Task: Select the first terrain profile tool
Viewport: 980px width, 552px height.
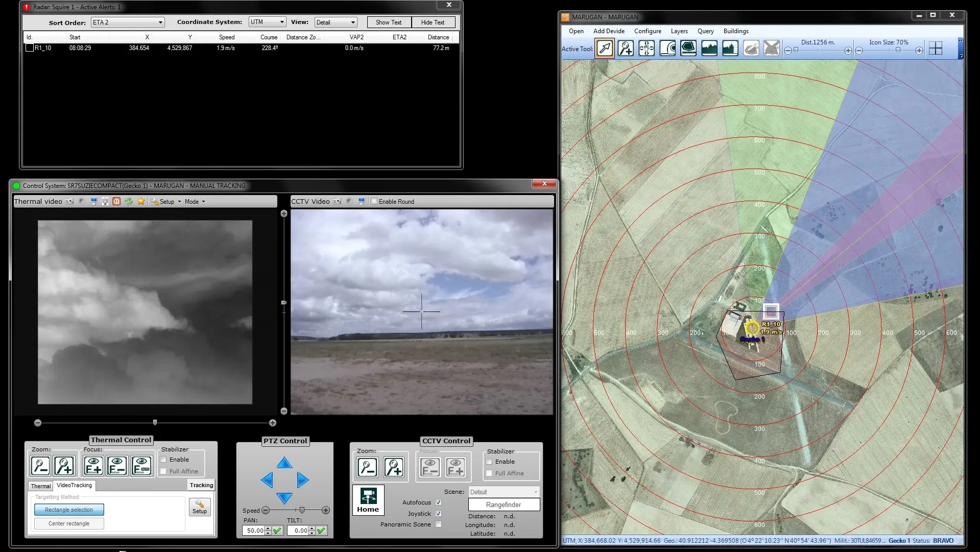Action: pos(709,49)
